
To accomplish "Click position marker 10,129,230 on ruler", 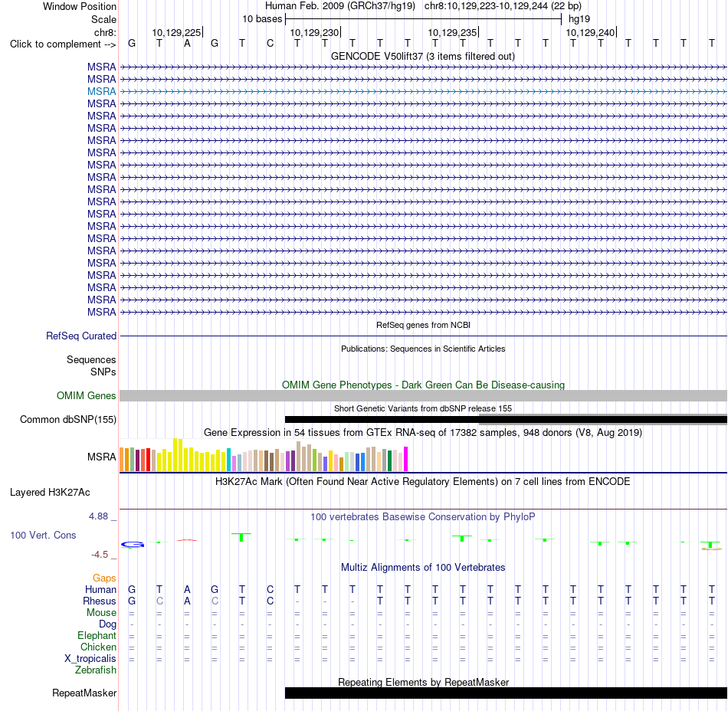I will 315,32.
